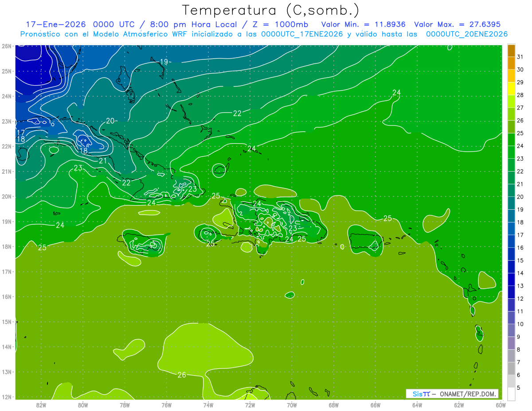Click the "19" contour label on the map

(164, 62)
